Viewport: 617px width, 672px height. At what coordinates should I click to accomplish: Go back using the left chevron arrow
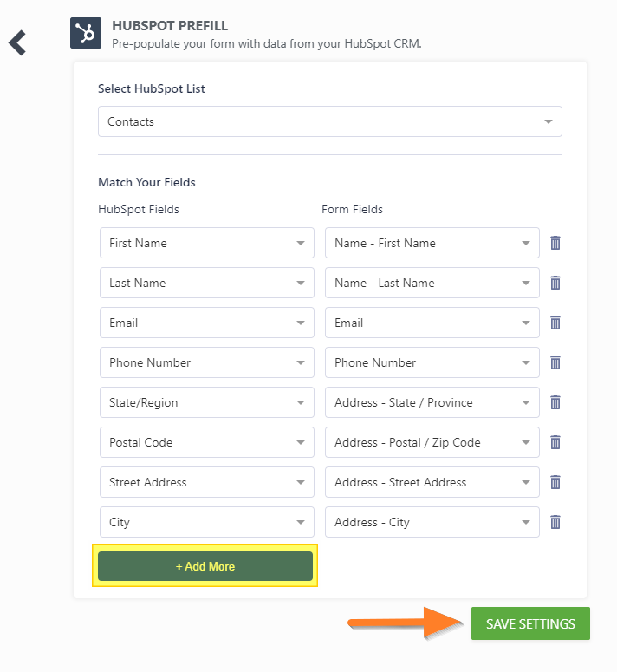[x=17, y=42]
